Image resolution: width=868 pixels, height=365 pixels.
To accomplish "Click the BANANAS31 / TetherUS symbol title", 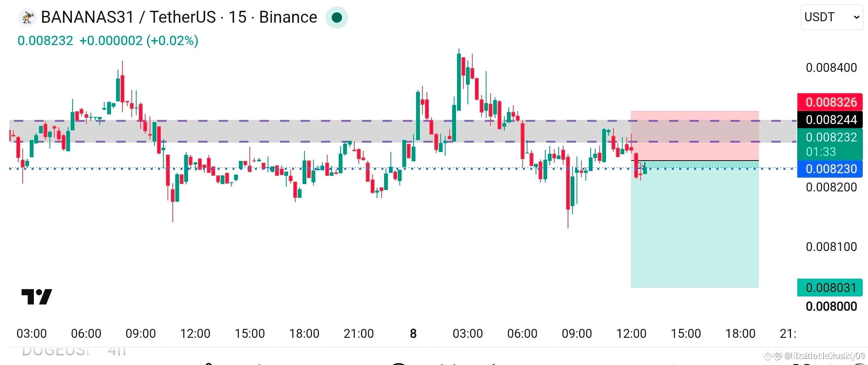I will pos(128,17).
